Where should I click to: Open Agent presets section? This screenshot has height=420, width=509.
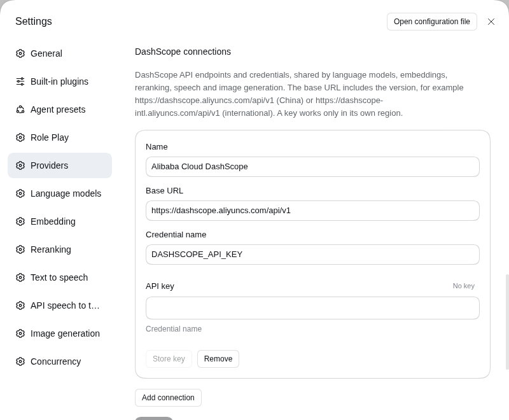60,109
